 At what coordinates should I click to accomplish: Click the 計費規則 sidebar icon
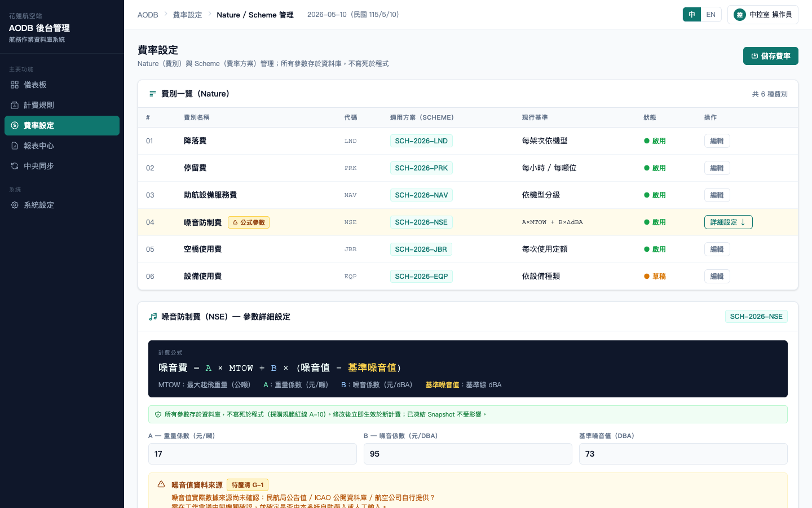15,105
